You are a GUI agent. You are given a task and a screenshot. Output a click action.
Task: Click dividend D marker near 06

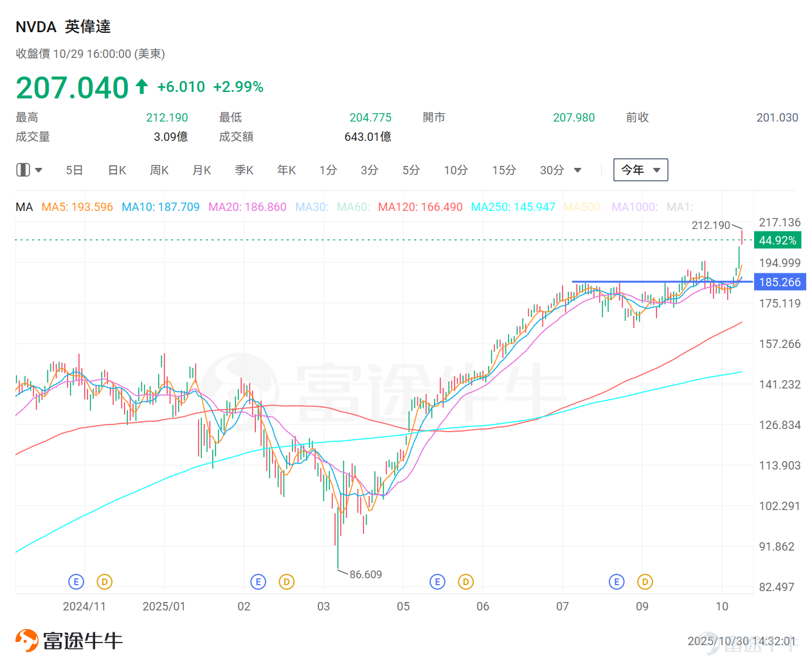point(465,582)
